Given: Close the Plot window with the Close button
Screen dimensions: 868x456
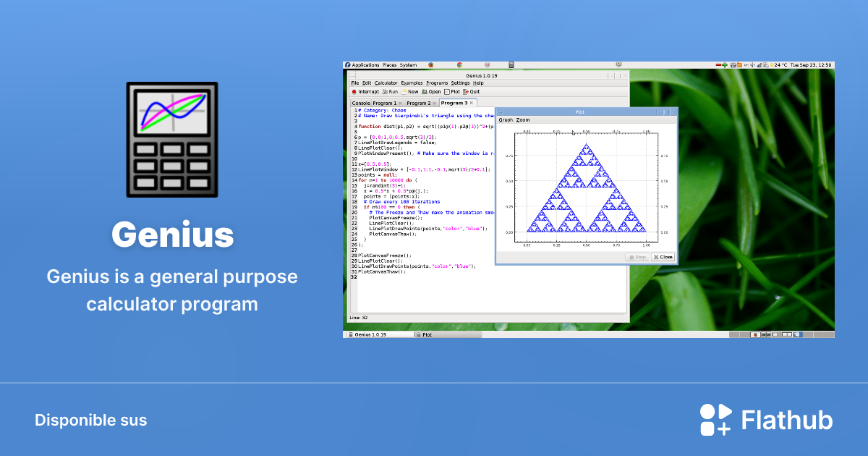Looking at the screenshot, I should [x=663, y=257].
